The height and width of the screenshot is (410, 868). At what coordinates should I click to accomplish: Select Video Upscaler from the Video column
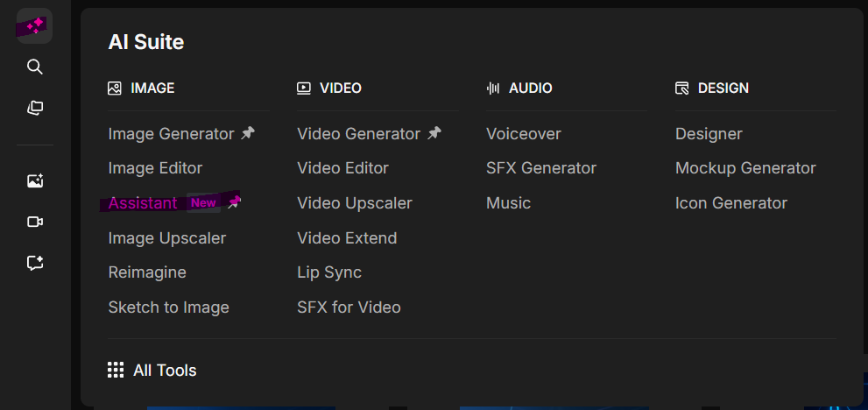coord(354,203)
